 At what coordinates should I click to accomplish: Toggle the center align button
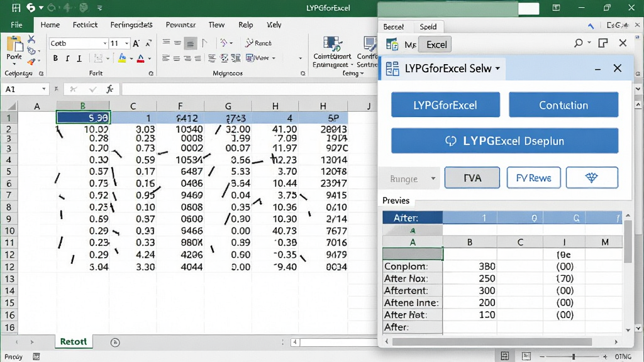coord(177,58)
